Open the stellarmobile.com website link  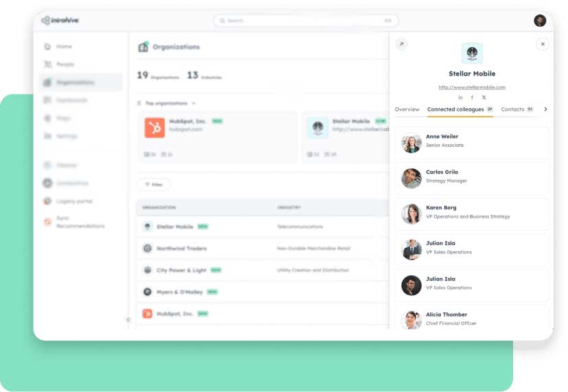click(472, 87)
